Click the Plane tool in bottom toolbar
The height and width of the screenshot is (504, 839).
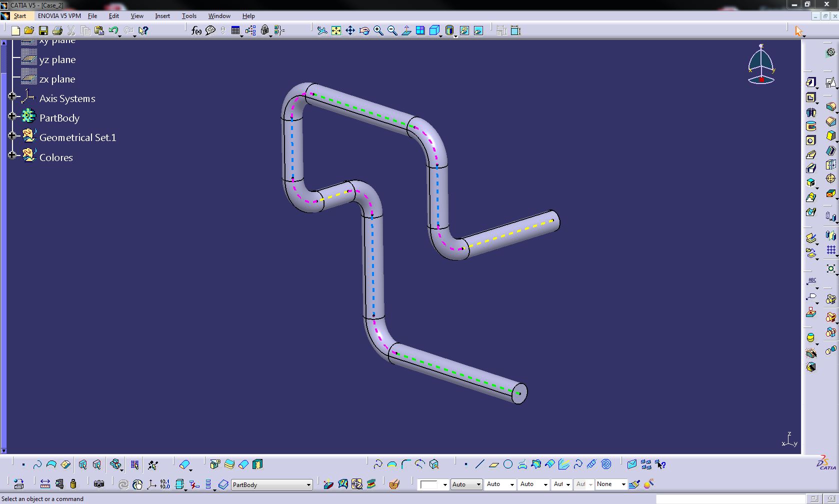493,464
